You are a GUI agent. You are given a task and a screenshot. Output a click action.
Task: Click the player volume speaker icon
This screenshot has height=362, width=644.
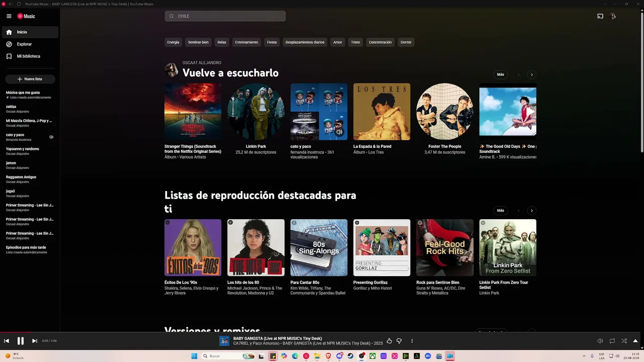point(600,341)
